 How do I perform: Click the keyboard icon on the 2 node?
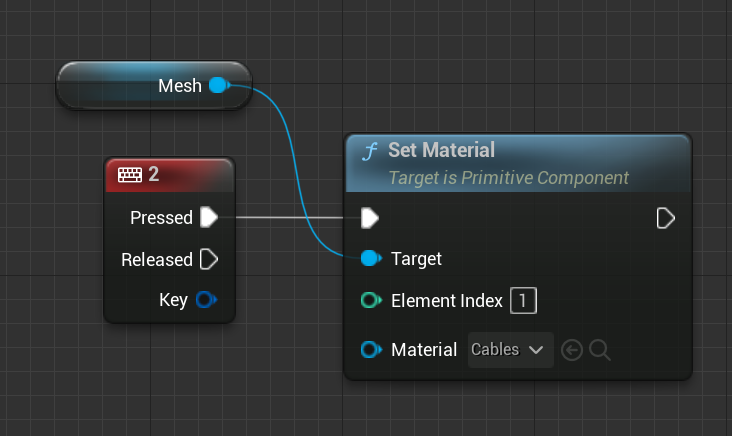pos(130,175)
